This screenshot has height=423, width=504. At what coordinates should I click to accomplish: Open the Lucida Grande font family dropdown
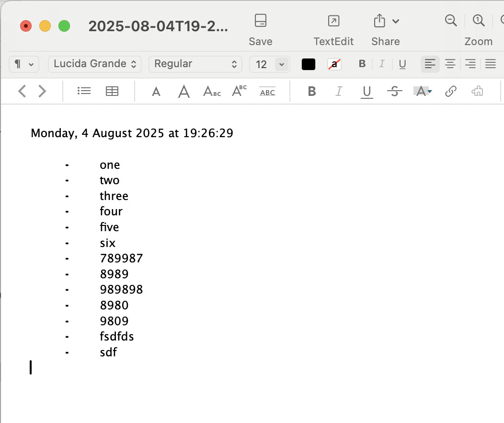(x=95, y=64)
